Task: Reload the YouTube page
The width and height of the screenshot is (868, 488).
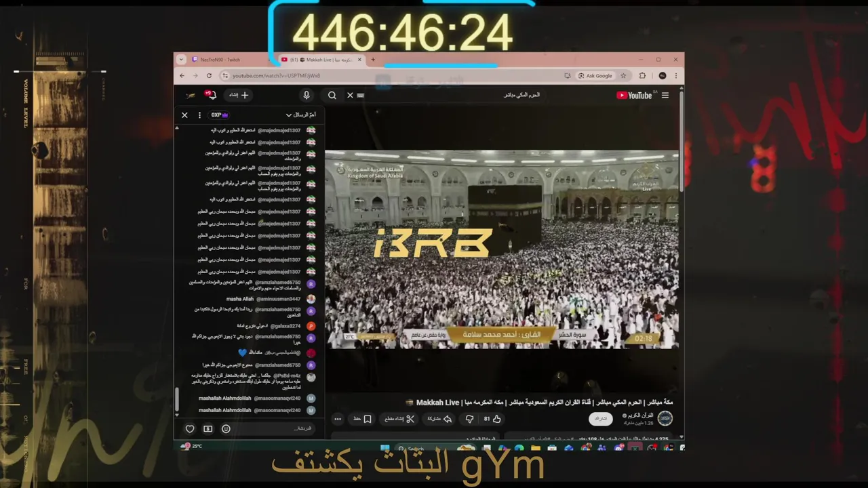Action: 209,76
